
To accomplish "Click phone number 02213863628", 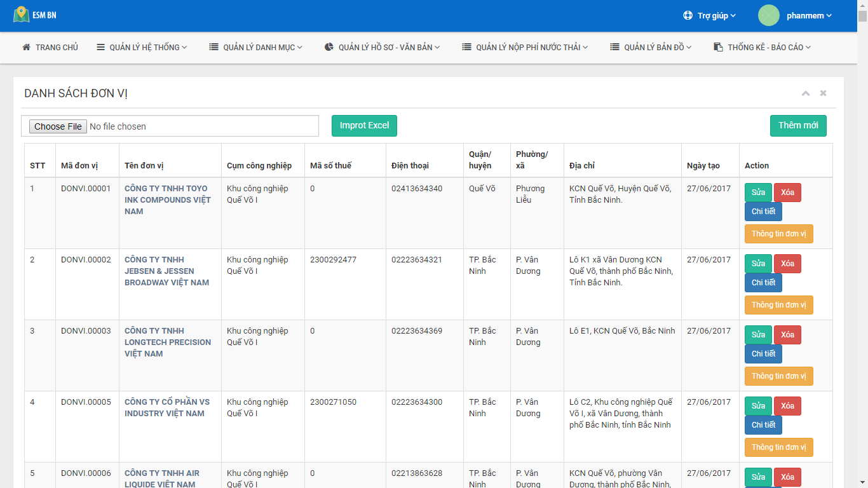I will [x=417, y=473].
